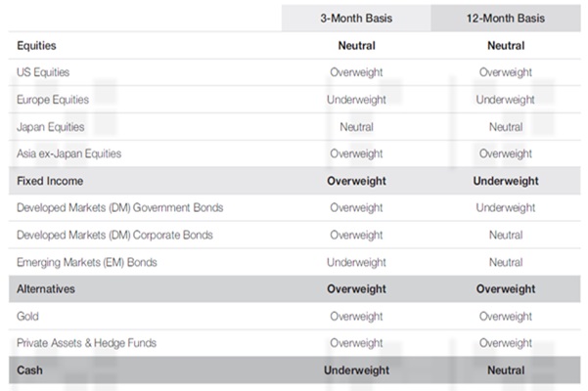Select Europe Equities row label
The height and width of the screenshot is (391, 588).
(53, 100)
